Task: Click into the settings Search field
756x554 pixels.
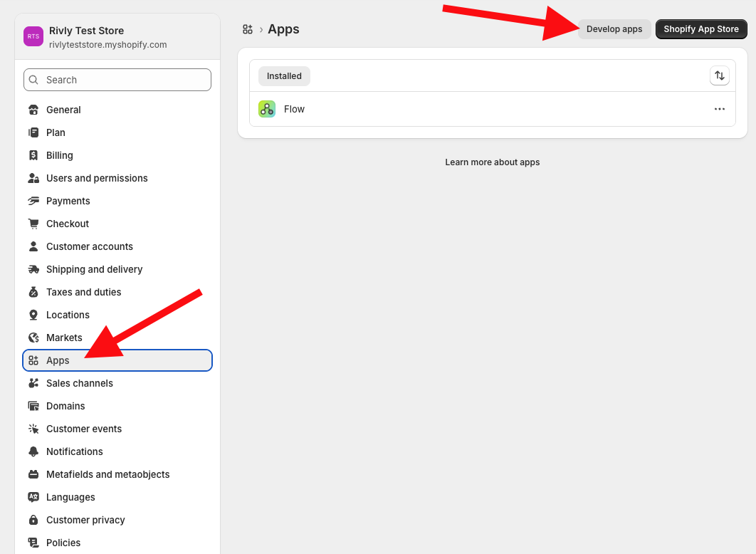Action: (117, 80)
